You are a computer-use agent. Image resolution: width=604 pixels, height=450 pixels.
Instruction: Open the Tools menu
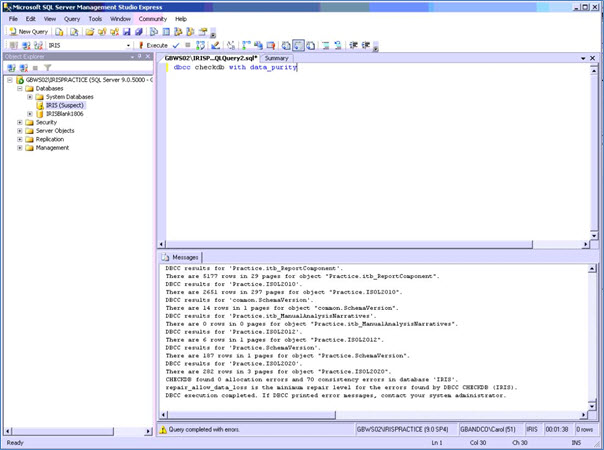click(x=95, y=19)
